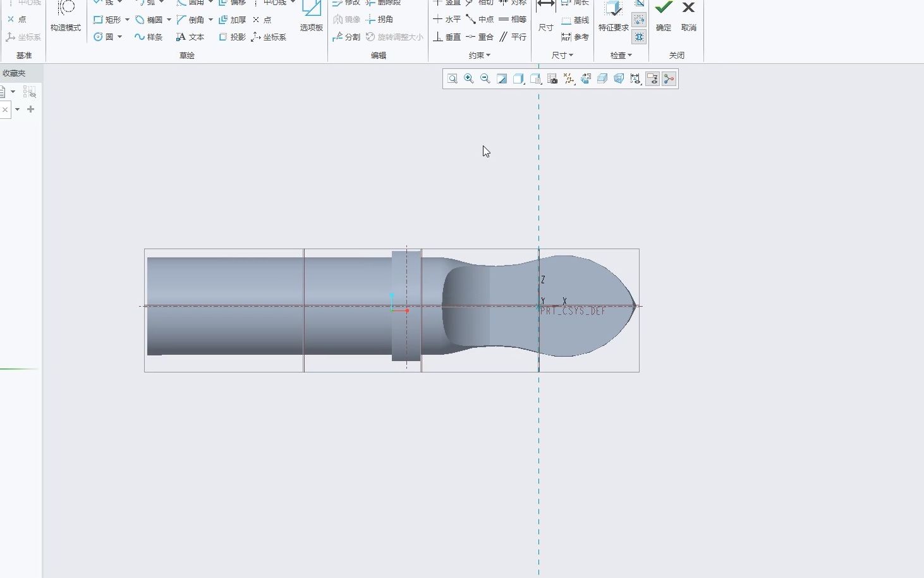Open 特征要求 (feature requirements)
924x578 pixels.
[x=613, y=17]
